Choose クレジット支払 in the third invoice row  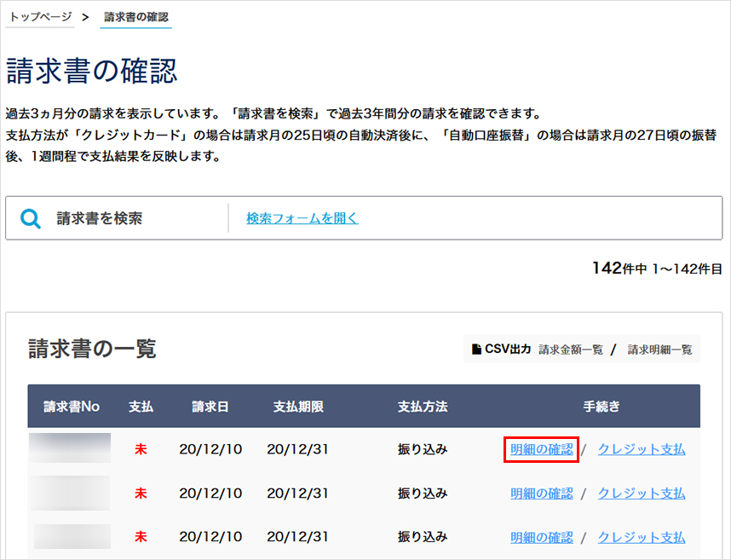pos(642,538)
